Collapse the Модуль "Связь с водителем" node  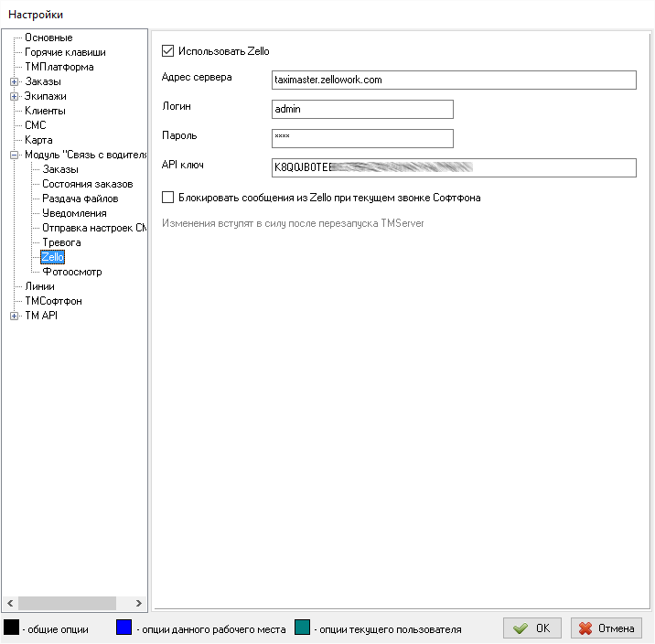pyautogui.click(x=14, y=155)
